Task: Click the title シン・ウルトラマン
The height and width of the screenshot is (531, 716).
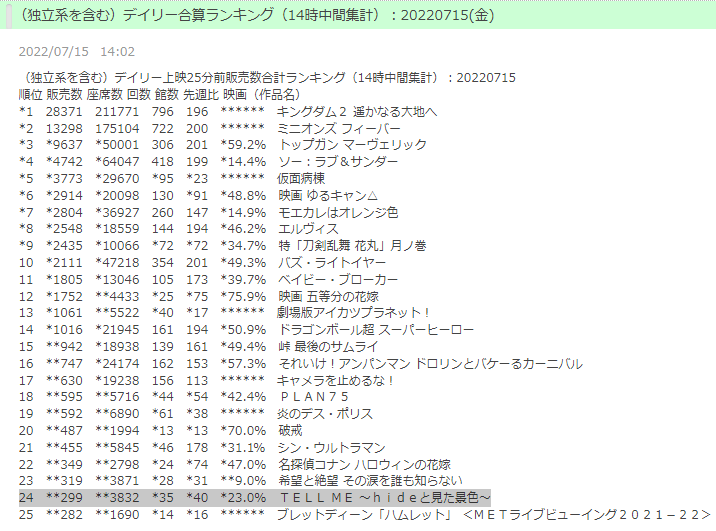Action: pos(332,447)
